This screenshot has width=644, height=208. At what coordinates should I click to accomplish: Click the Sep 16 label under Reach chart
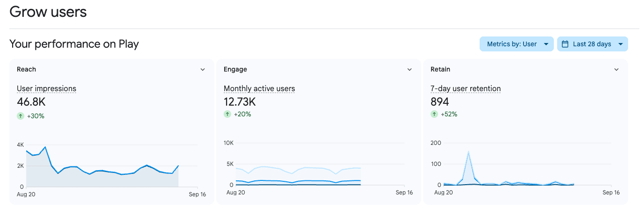[198, 194]
